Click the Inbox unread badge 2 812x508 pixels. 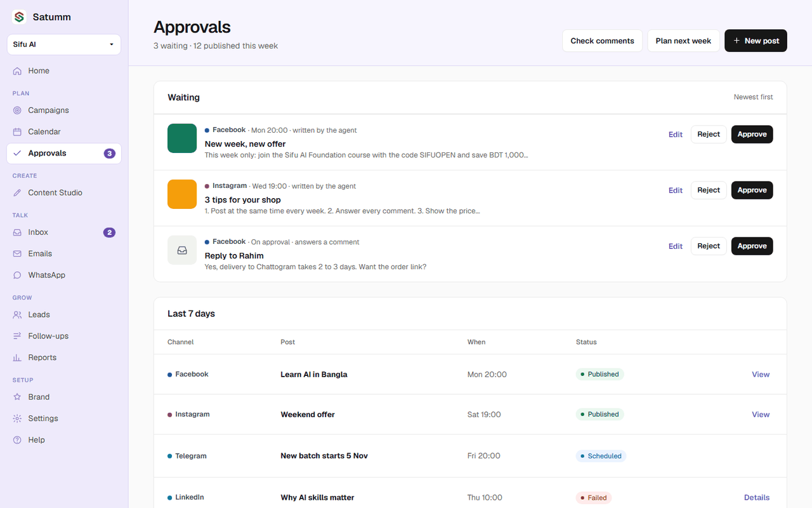point(109,232)
